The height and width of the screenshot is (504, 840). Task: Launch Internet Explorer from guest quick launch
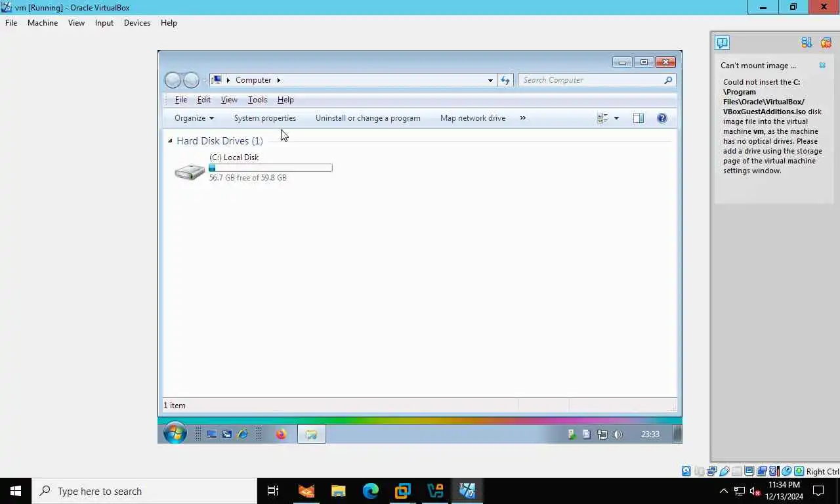(x=243, y=434)
